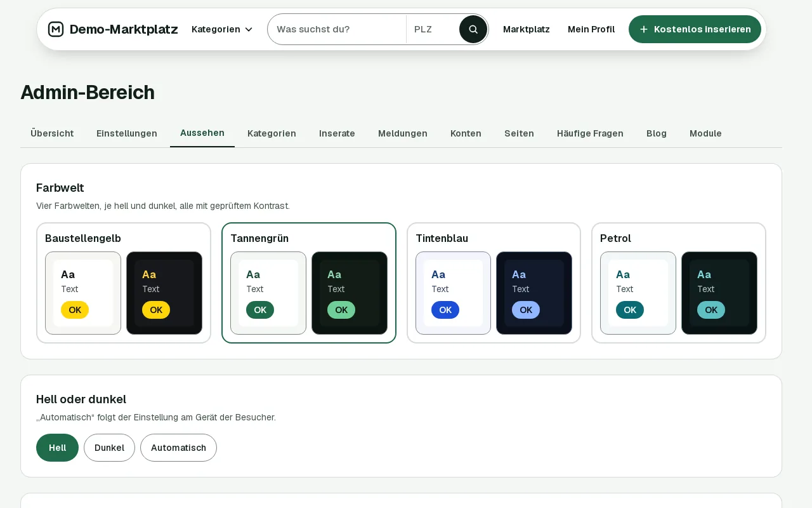Image resolution: width=812 pixels, height=508 pixels.
Task: Click the PLZ input field
Action: tap(433, 29)
